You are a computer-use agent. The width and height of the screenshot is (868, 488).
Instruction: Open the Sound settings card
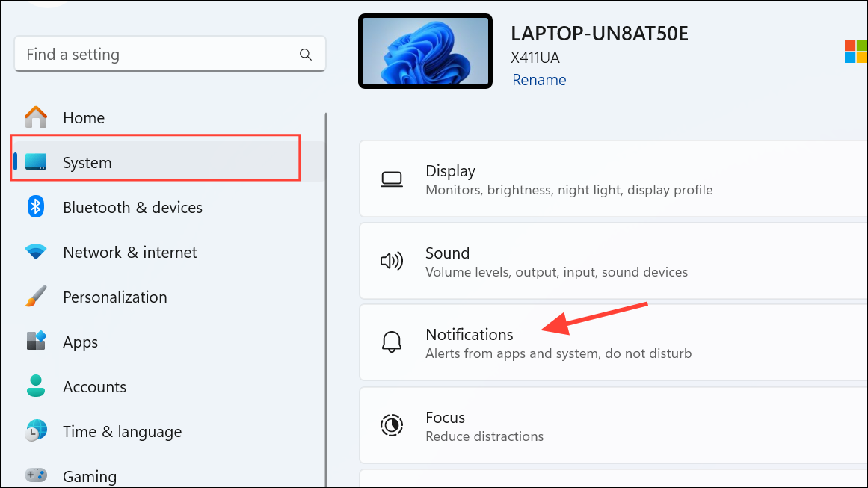pos(613,261)
